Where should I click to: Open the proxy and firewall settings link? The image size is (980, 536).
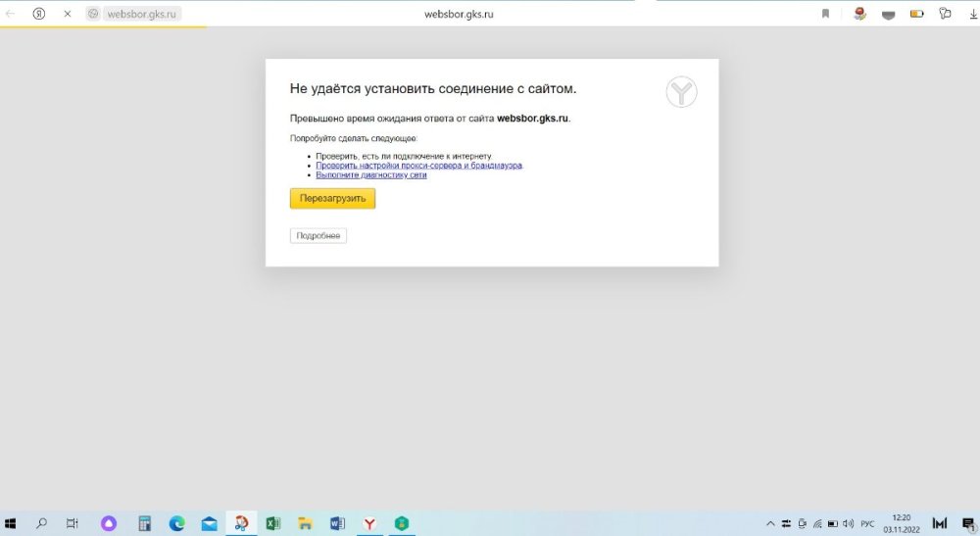(418, 166)
